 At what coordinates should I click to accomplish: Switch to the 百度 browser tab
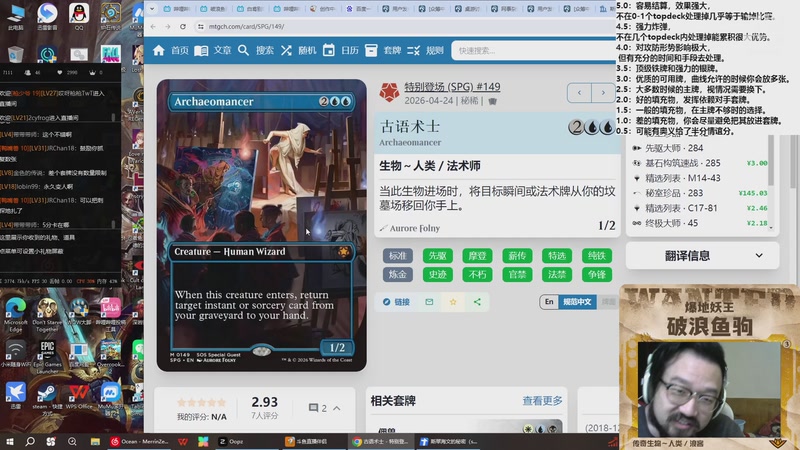click(x=359, y=9)
